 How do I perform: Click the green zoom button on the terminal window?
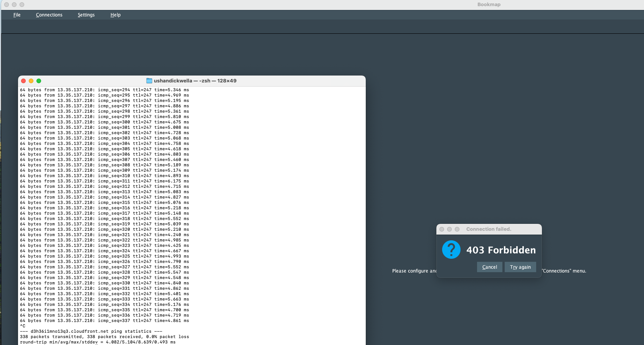click(x=38, y=81)
